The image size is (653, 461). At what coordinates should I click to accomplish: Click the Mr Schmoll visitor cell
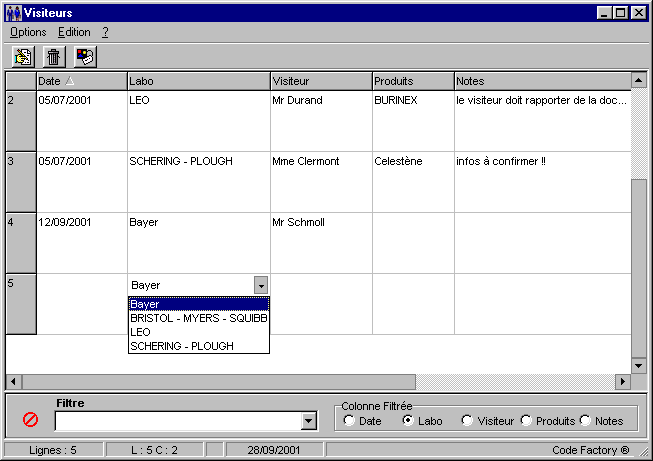coord(321,243)
